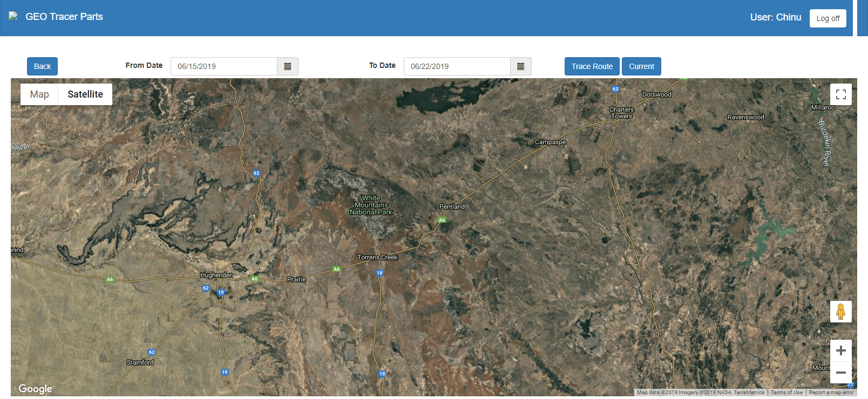Click the Pentland town label
This screenshot has height=399, width=868.
click(452, 207)
